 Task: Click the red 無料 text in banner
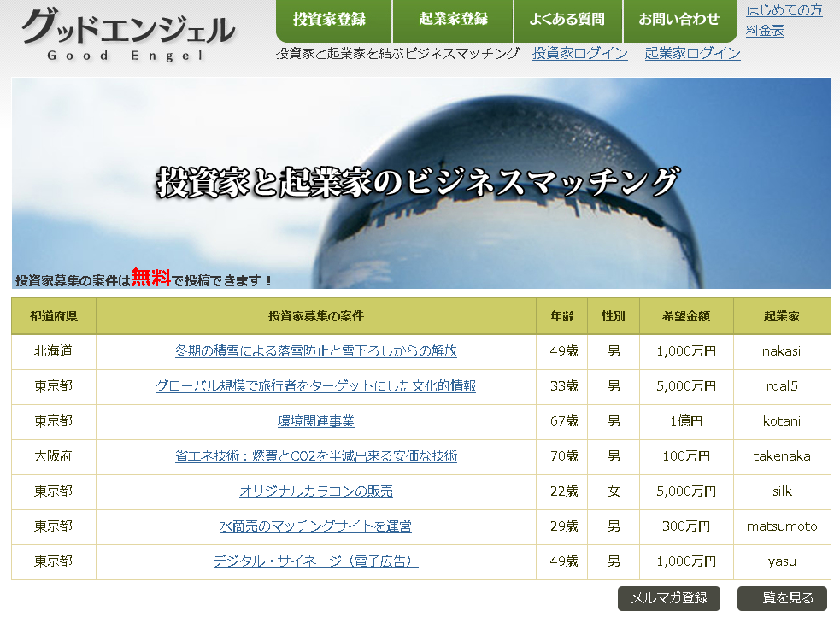pyautogui.click(x=150, y=278)
